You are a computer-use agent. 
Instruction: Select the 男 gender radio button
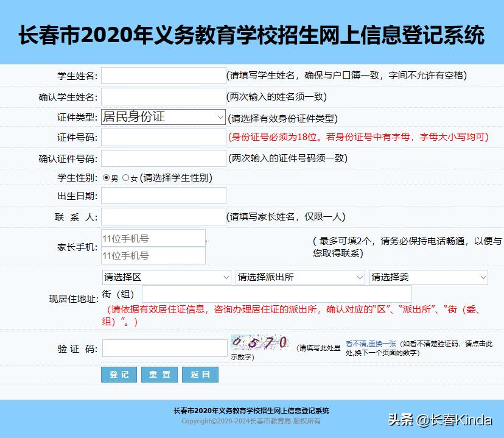point(106,178)
